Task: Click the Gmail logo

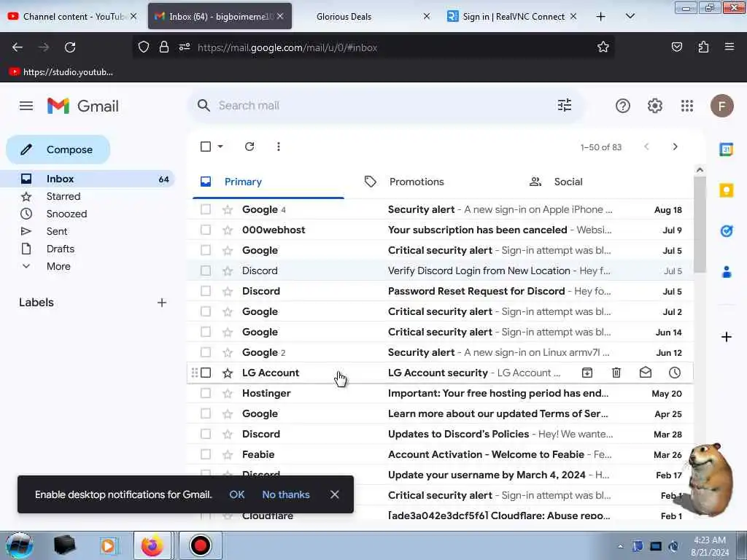Action: (83, 106)
